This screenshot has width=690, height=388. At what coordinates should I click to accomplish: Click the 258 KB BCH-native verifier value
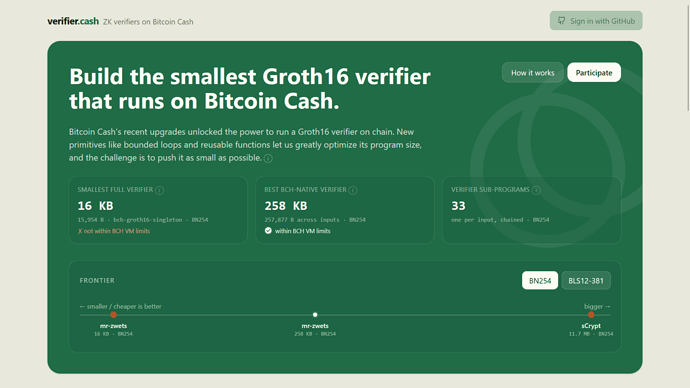pos(286,206)
